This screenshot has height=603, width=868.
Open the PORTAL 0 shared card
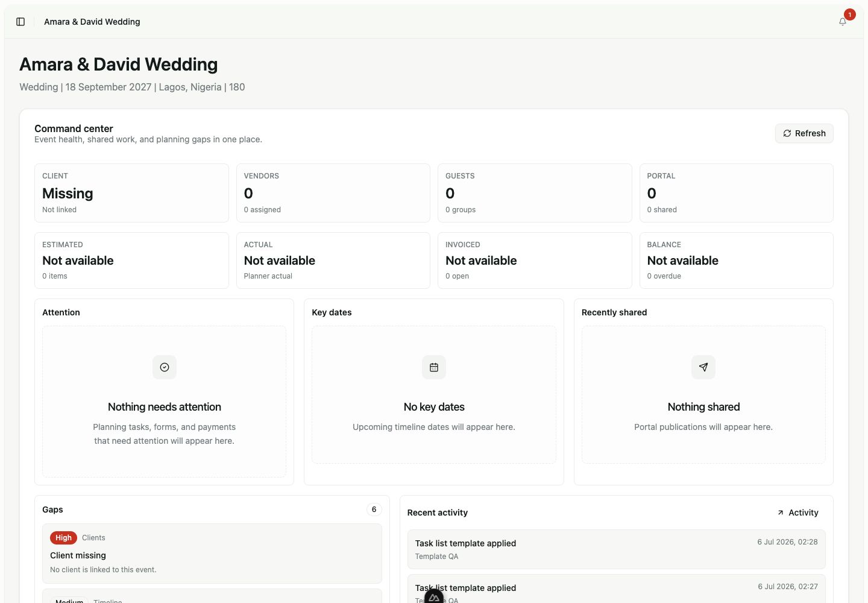click(x=737, y=193)
